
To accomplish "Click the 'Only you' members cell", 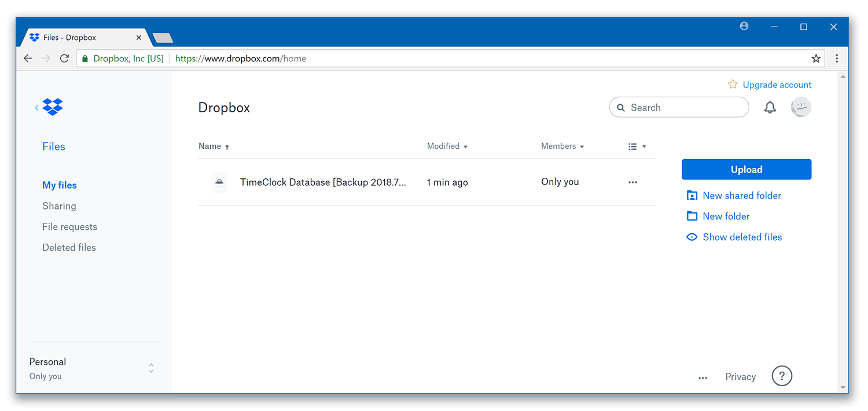I will click(560, 182).
